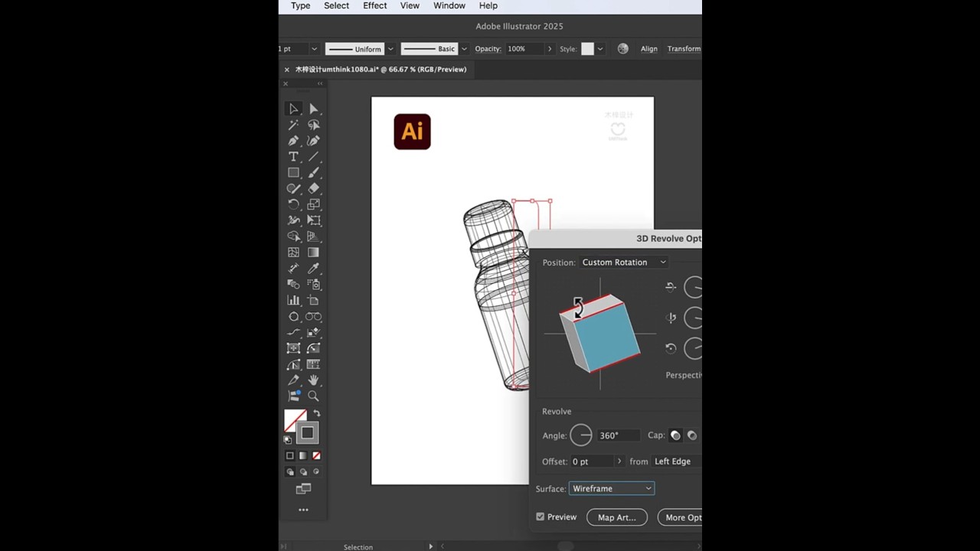Open Uniform variable width profile dropdown

click(390, 49)
